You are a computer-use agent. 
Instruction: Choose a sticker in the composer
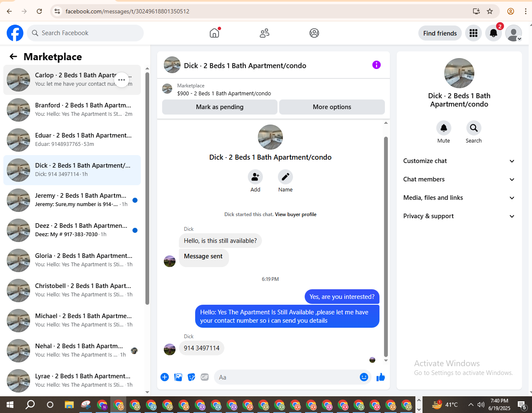click(191, 377)
